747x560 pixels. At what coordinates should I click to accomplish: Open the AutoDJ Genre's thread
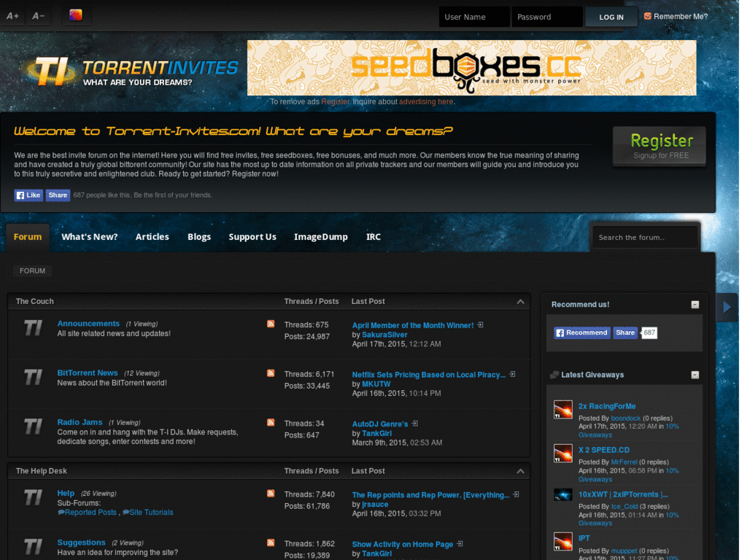(x=379, y=424)
